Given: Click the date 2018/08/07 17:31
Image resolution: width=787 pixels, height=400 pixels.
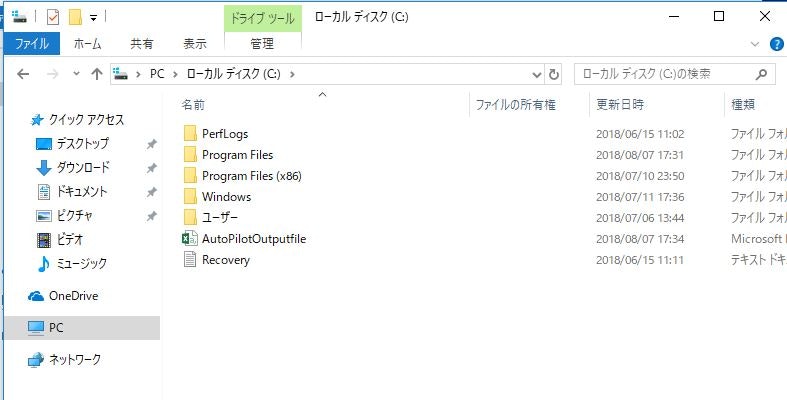Looking at the screenshot, I should click(640, 155).
